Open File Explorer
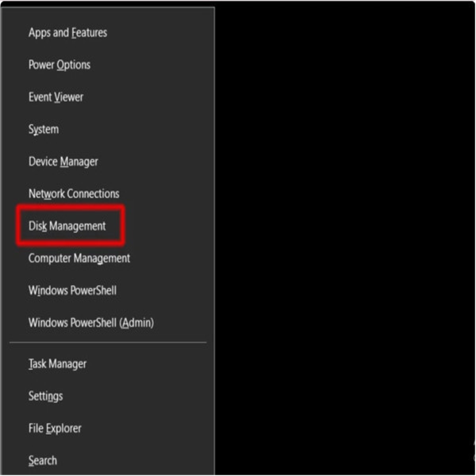The image size is (476, 476). (x=55, y=428)
